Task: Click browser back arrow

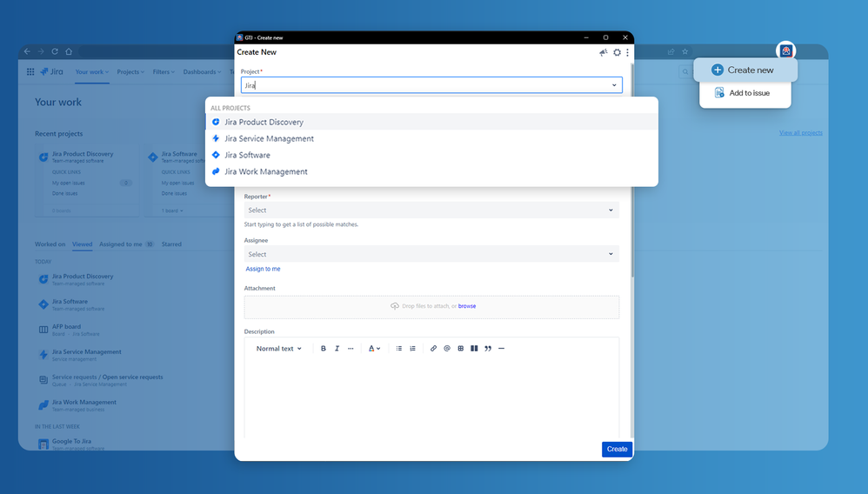Action: point(27,51)
